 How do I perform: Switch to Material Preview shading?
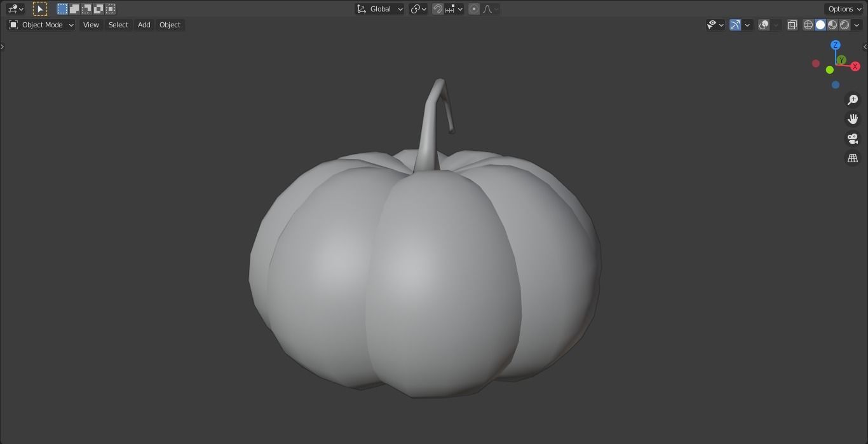[x=832, y=25]
